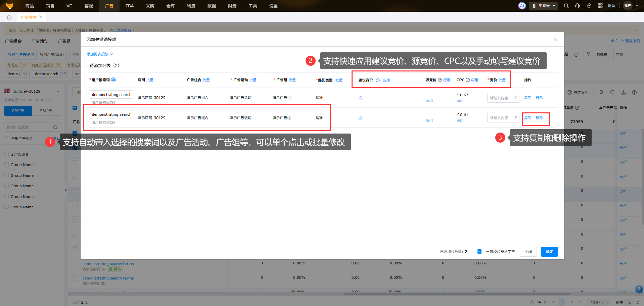Click the AI assistant icon
Image resolution: width=644 pixels, height=306 pixels.
click(522, 6)
